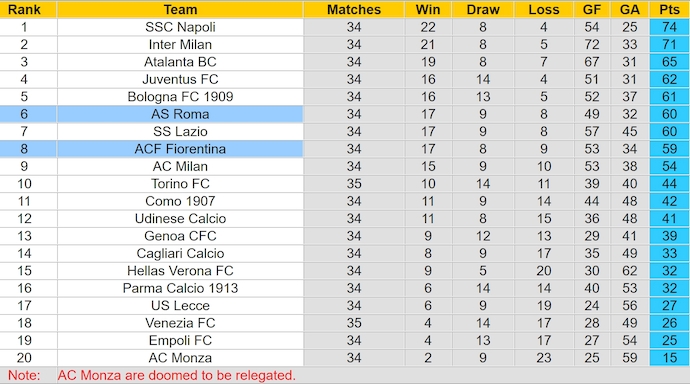Select the ACF Fiorentina team cell

pyautogui.click(x=180, y=149)
